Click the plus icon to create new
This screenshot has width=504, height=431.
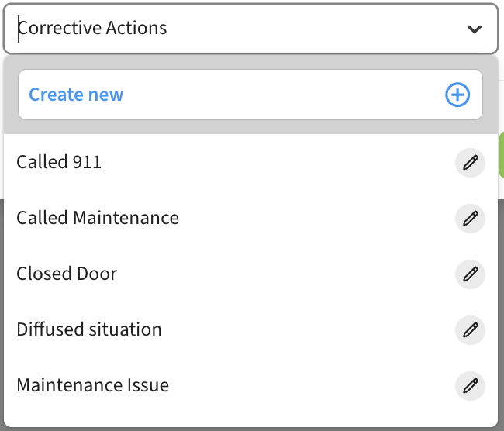pos(457,95)
